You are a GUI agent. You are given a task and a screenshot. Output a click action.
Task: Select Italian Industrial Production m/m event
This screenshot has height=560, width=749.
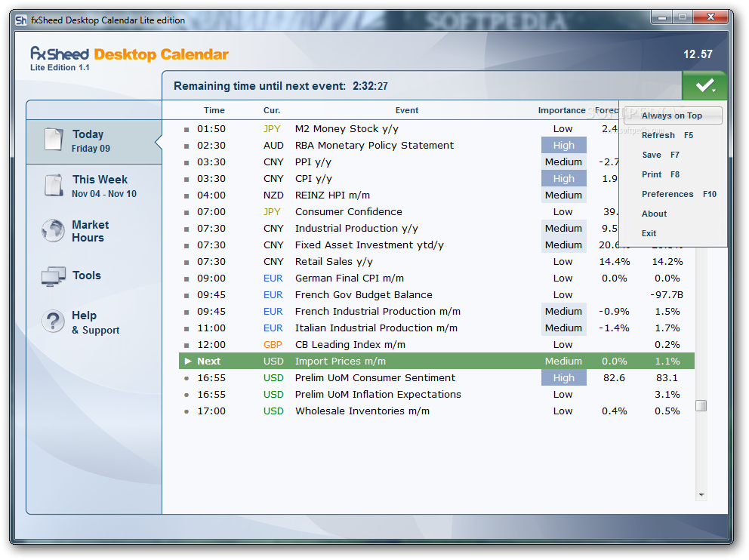(376, 328)
